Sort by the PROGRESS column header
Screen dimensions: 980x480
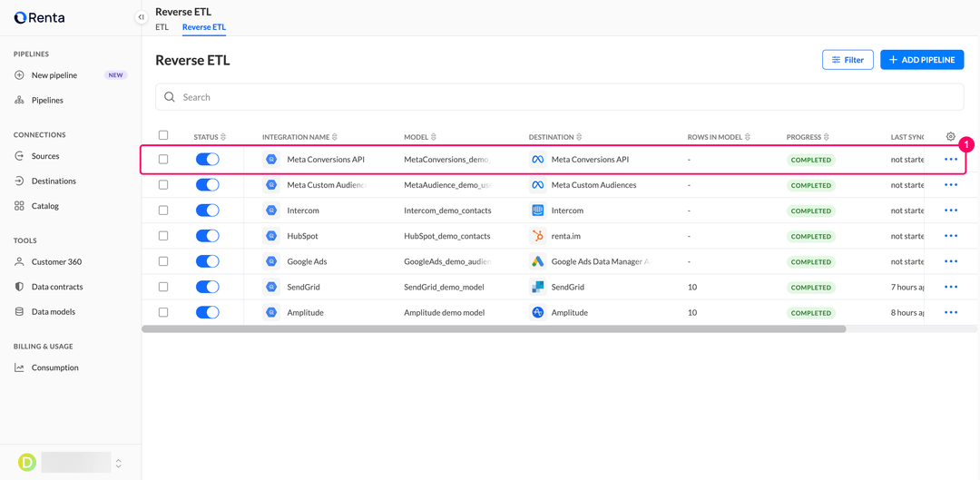808,137
